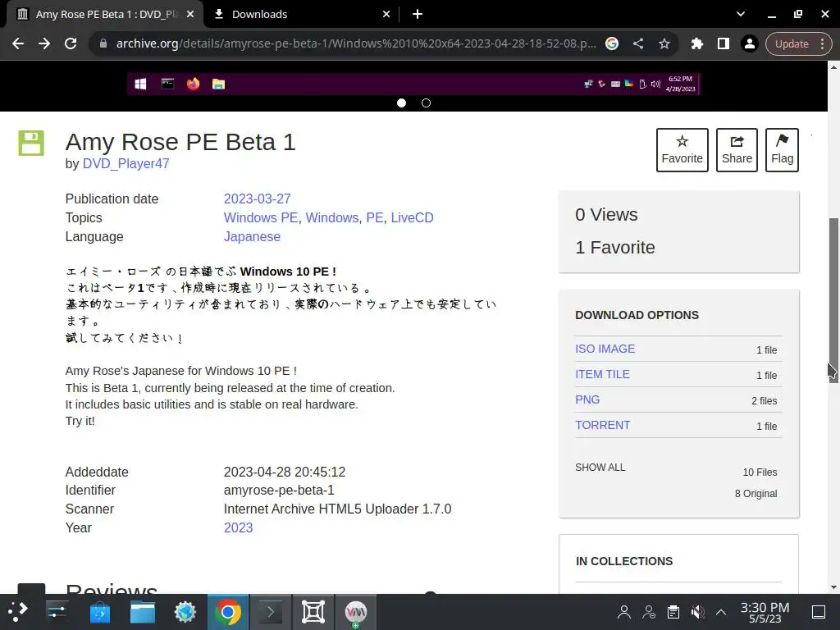840x630 pixels.
Task: Open the PE topic link
Action: [x=374, y=217]
